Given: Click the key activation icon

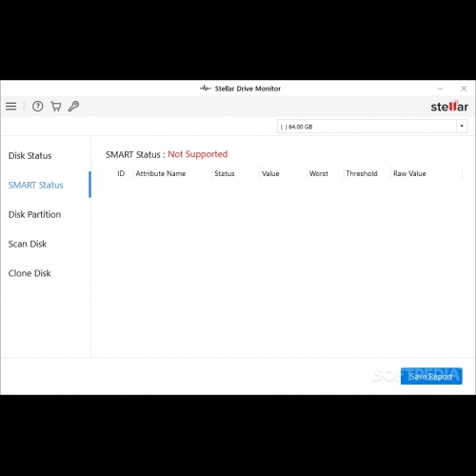Looking at the screenshot, I should pos(73,107).
